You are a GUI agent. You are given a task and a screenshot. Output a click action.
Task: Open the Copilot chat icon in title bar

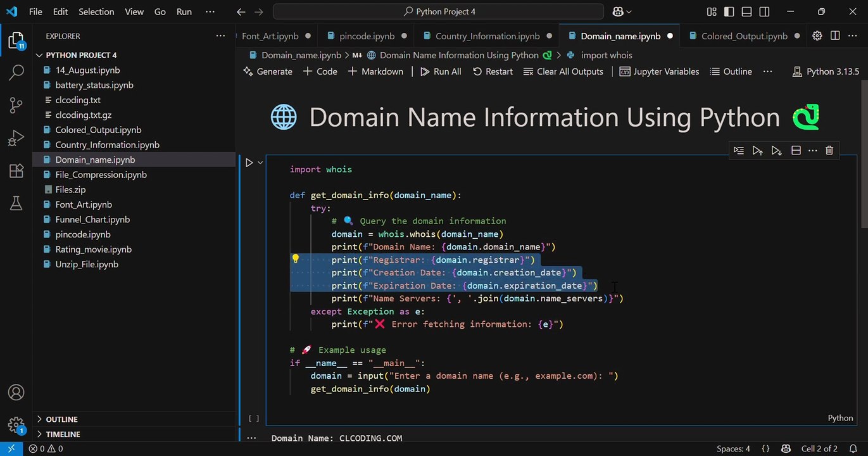(618, 11)
